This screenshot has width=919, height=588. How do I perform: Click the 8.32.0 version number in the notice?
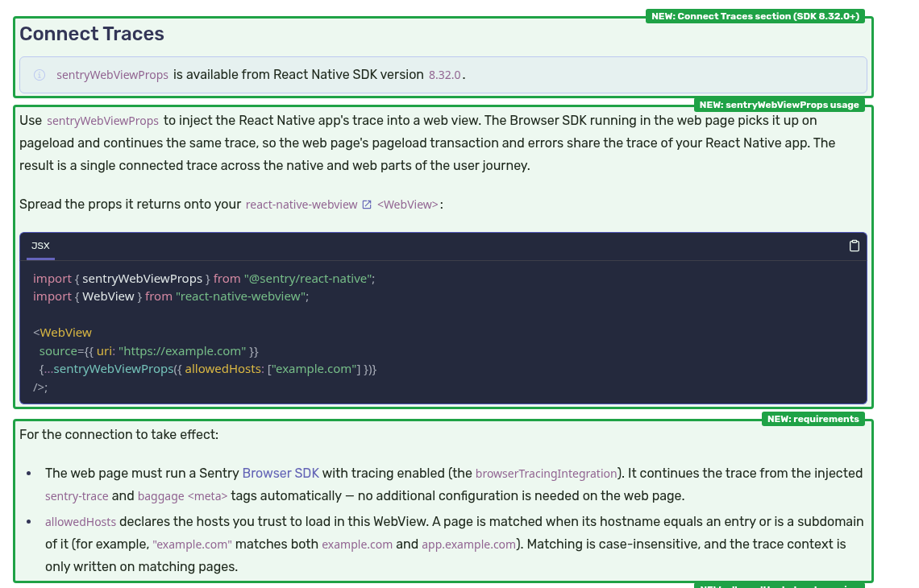(445, 75)
